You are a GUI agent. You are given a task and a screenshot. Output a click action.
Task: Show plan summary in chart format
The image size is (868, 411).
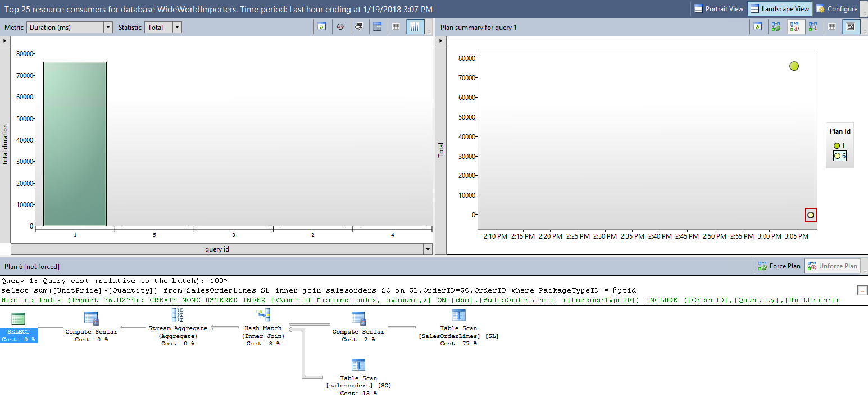click(x=851, y=27)
